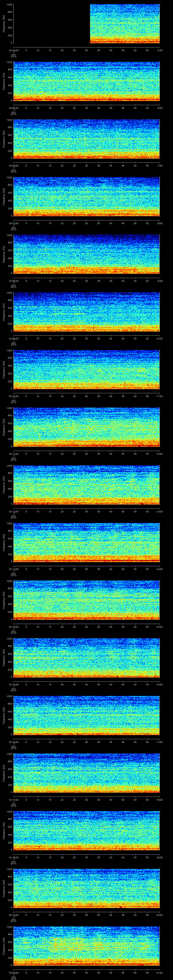Click the 19:19:00 start time label

pyautogui.click(x=14, y=915)
